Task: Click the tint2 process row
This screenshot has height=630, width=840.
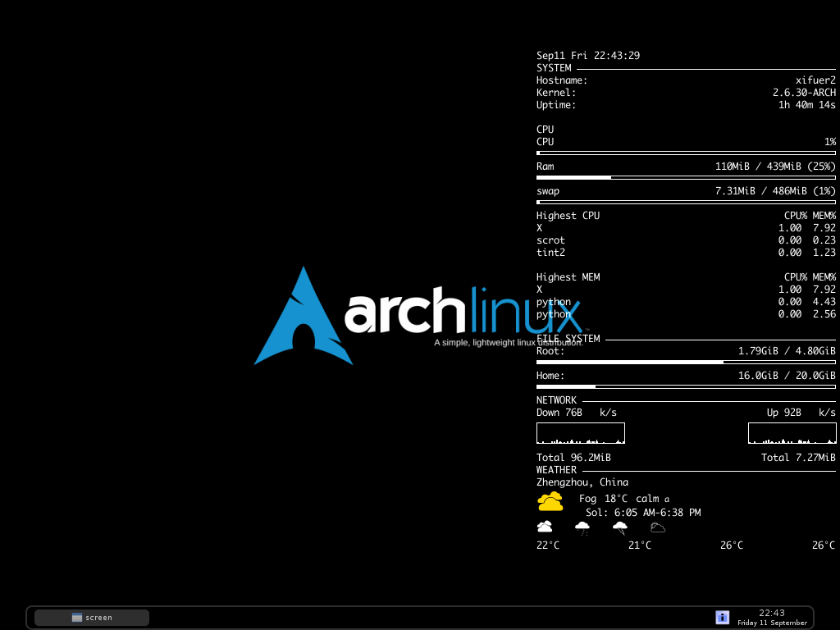Action: [x=686, y=253]
